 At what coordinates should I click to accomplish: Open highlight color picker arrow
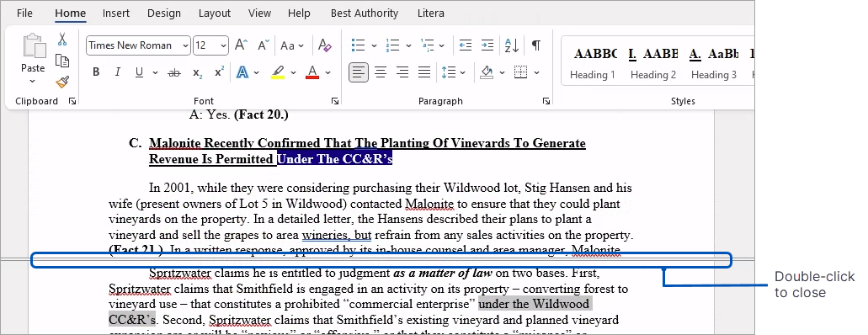click(x=293, y=72)
